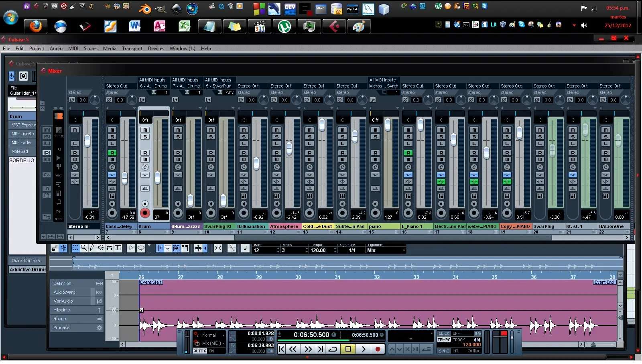Launch Microsoft Word from the taskbar

(135, 26)
